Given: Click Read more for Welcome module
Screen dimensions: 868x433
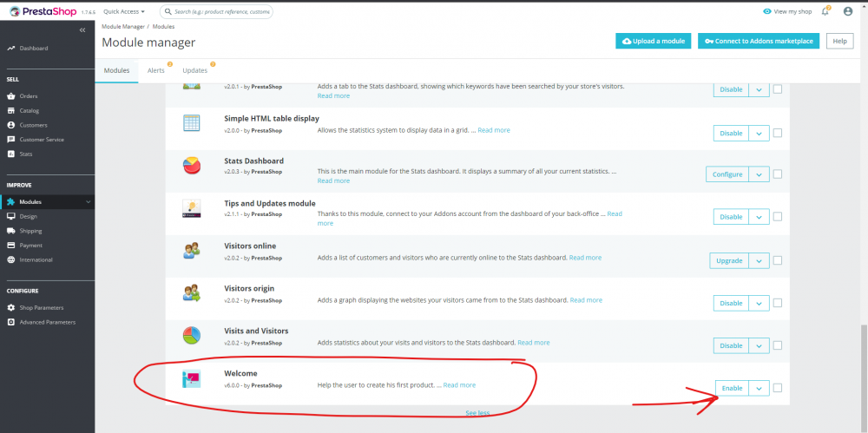Looking at the screenshot, I should [x=459, y=384].
